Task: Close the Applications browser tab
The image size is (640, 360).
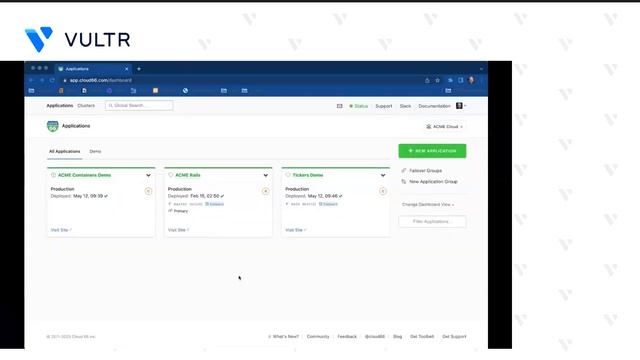Action: click(127, 69)
